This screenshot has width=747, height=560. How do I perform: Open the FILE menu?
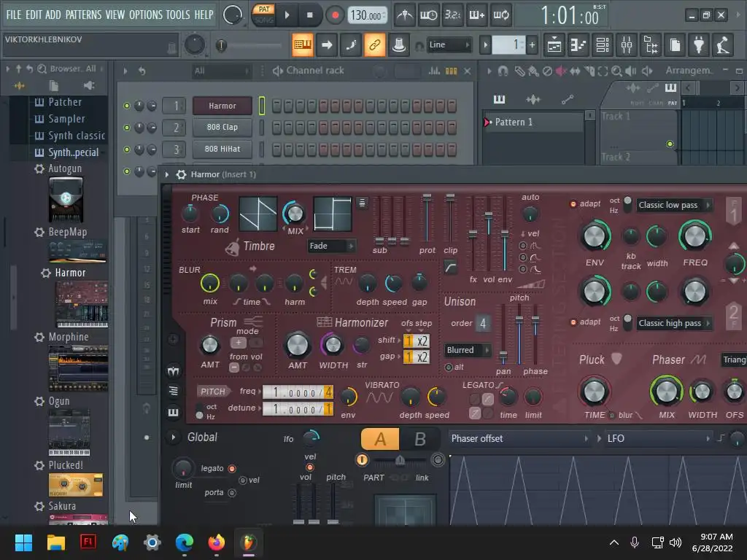click(x=13, y=15)
